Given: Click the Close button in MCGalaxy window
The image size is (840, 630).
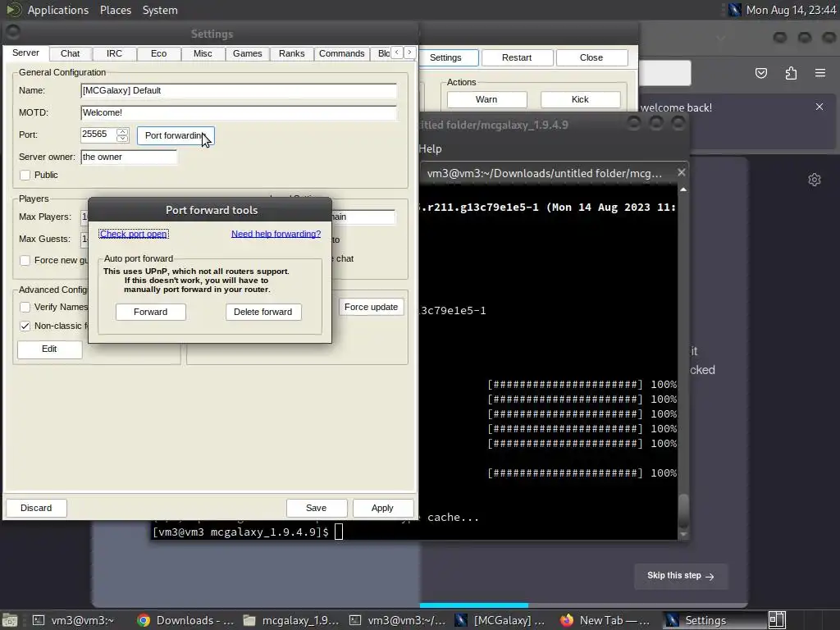Looking at the screenshot, I should (591, 58).
